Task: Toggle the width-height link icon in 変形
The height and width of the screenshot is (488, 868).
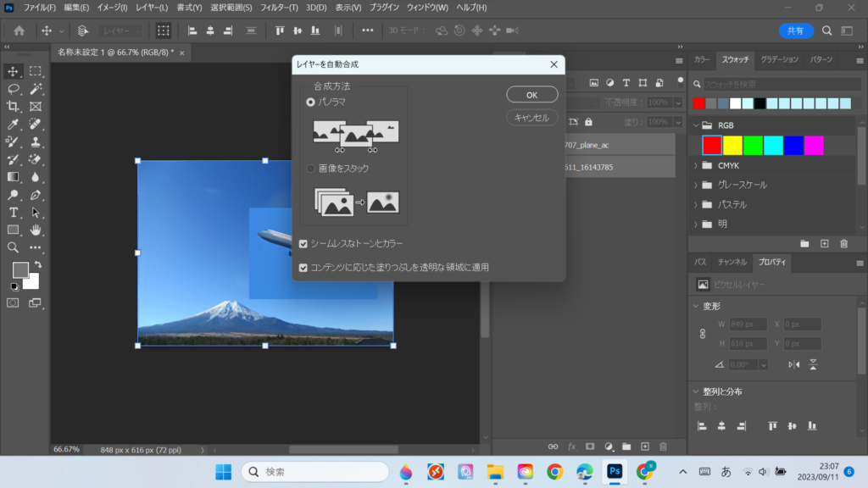Action: pos(703,334)
